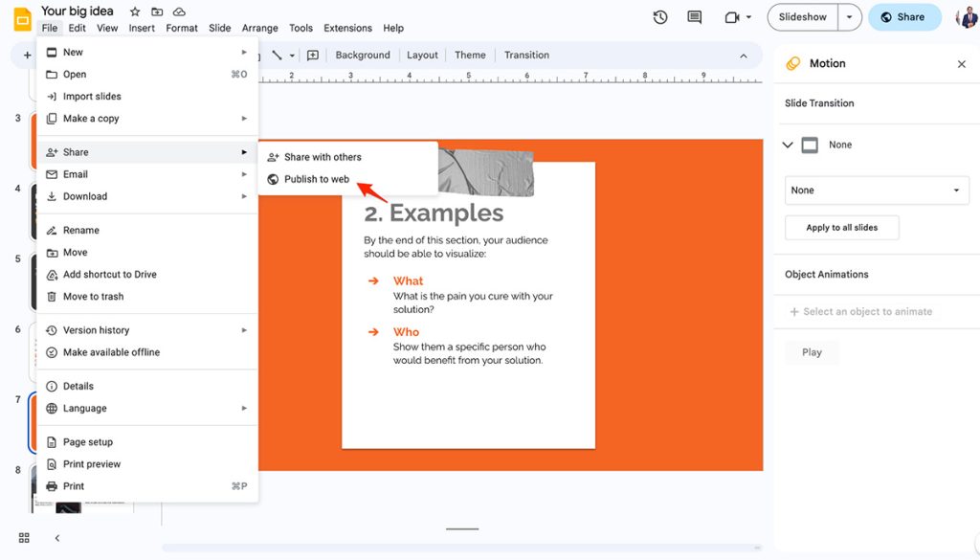Insert a comment using the toolbar comment icon
Screen dimensions: 980x560
tap(312, 55)
